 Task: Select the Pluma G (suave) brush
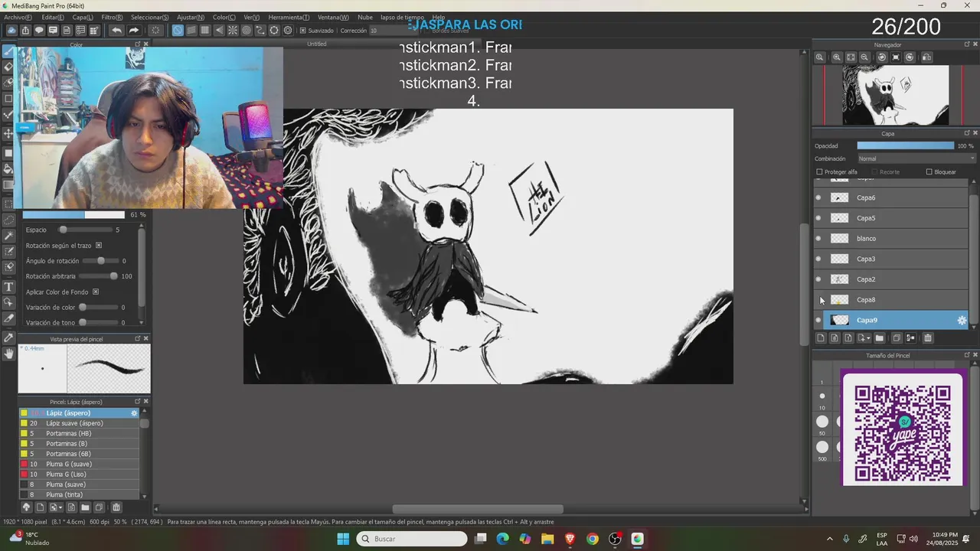pos(80,465)
